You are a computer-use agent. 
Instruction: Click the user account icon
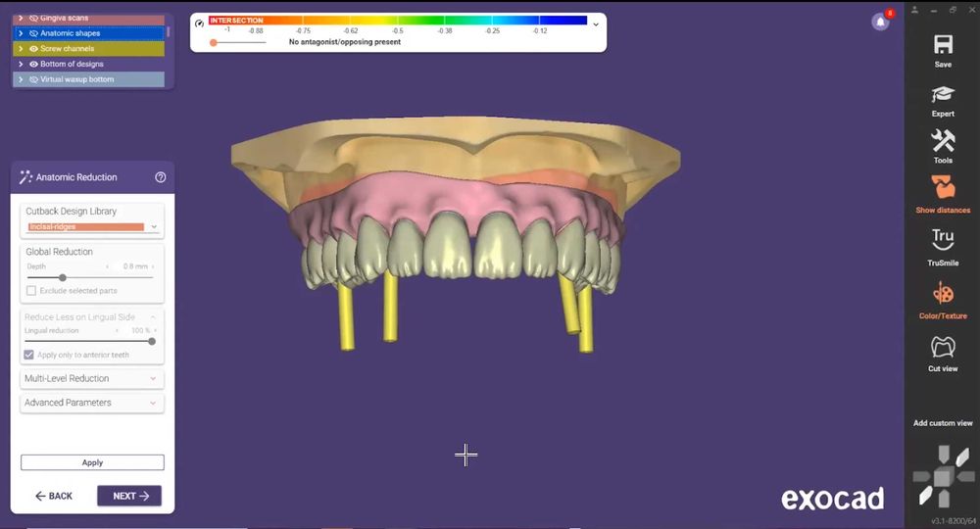pyautogui.click(x=914, y=10)
